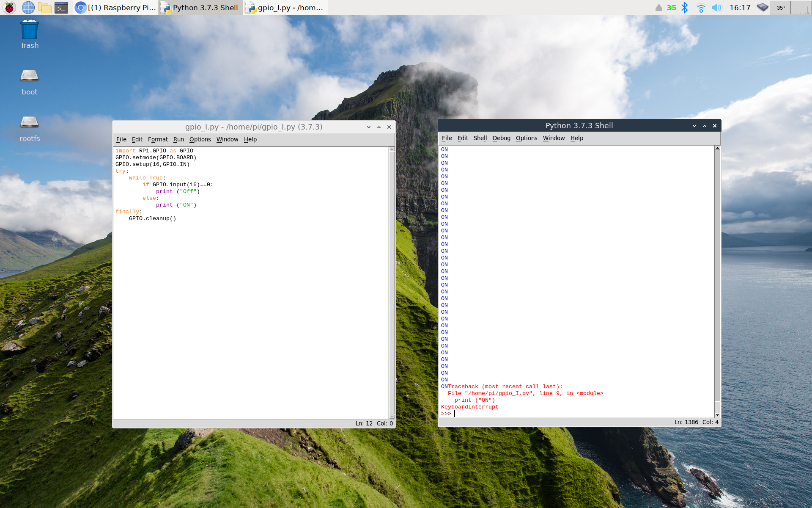Screen dimensions: 812x508
Task: Click the eject media tray icon
Action: click(x=658, y=8)
